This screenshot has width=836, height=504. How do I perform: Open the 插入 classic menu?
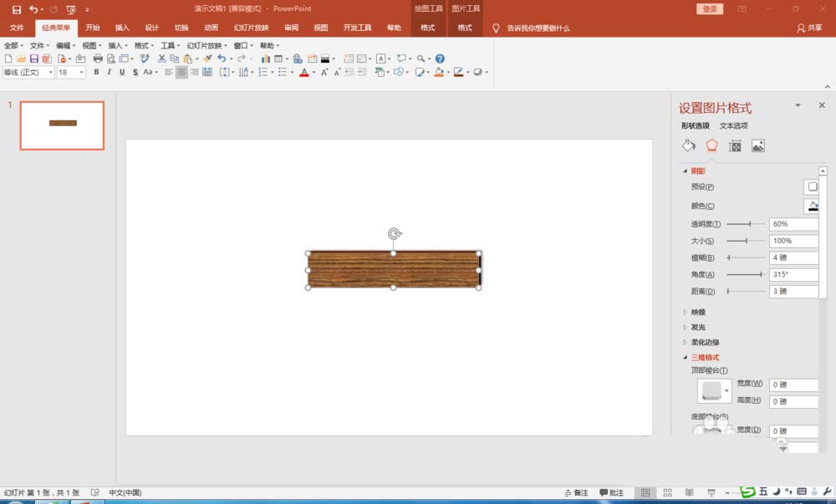click(x=117, y=46)
